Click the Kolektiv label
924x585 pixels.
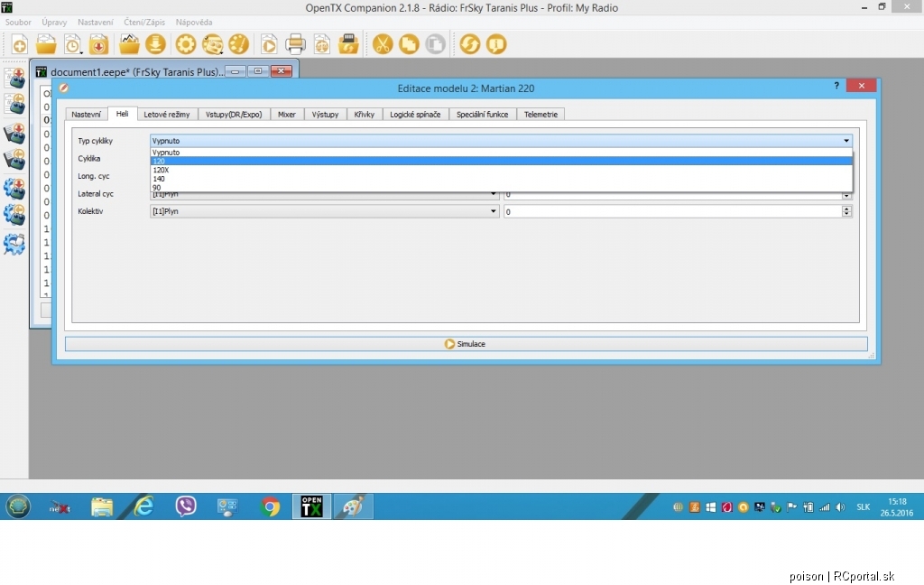[x=91, y=211]
